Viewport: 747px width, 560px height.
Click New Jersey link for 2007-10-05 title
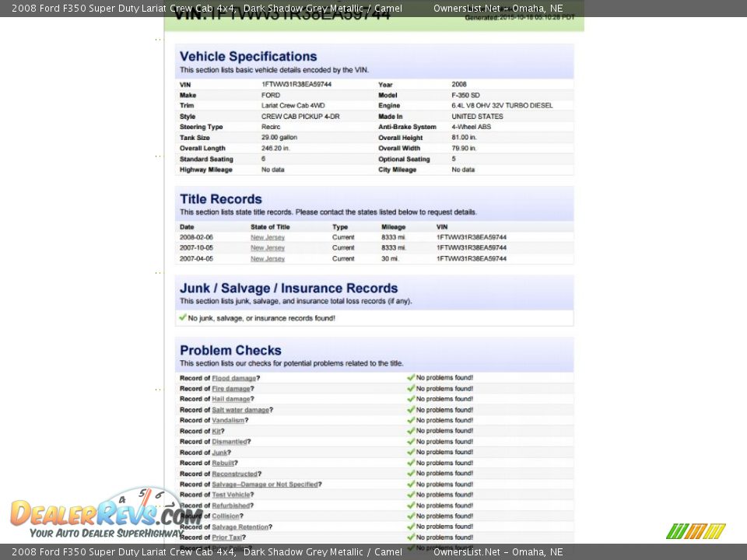268,248
